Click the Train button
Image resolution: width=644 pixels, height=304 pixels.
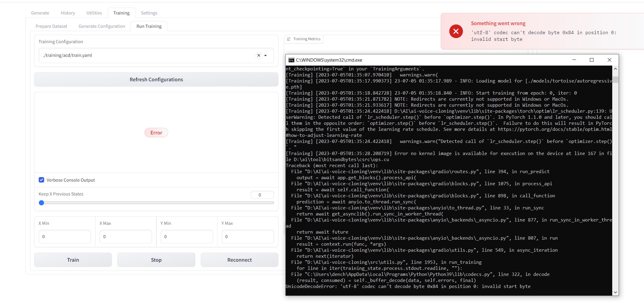point(73,260)
